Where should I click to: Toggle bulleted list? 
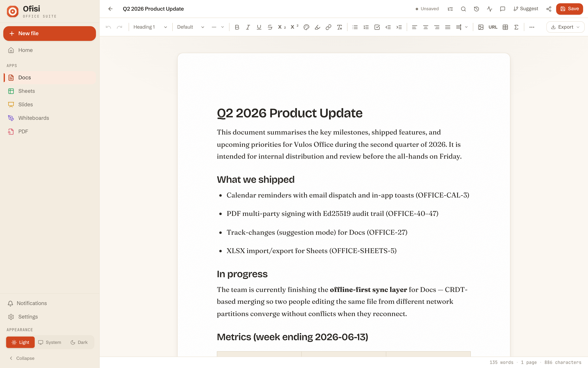pos(355,27)
